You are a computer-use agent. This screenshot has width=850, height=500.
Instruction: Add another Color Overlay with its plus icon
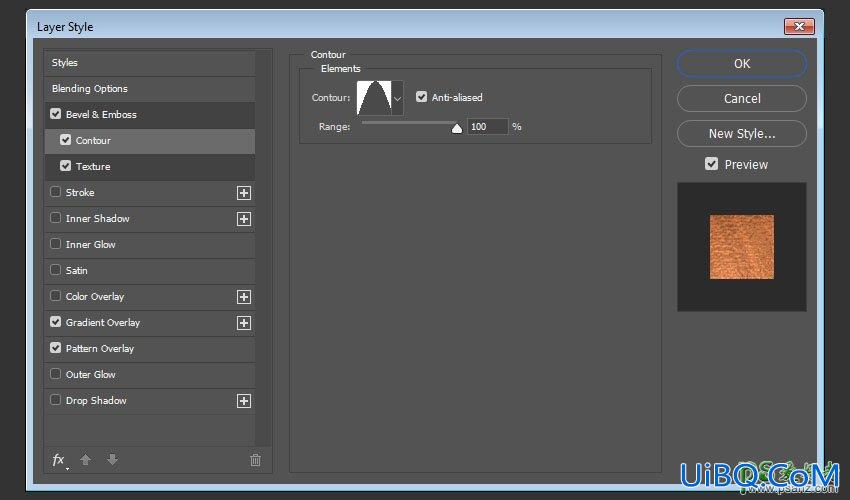tap(244, 297)
